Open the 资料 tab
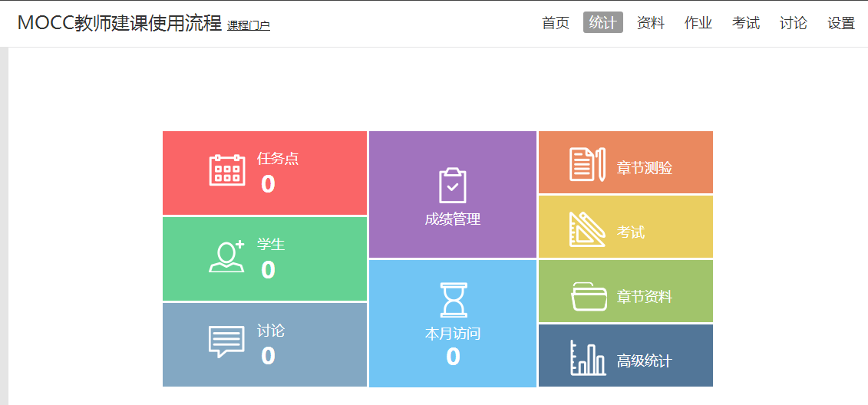 click(x=651, y=23)
